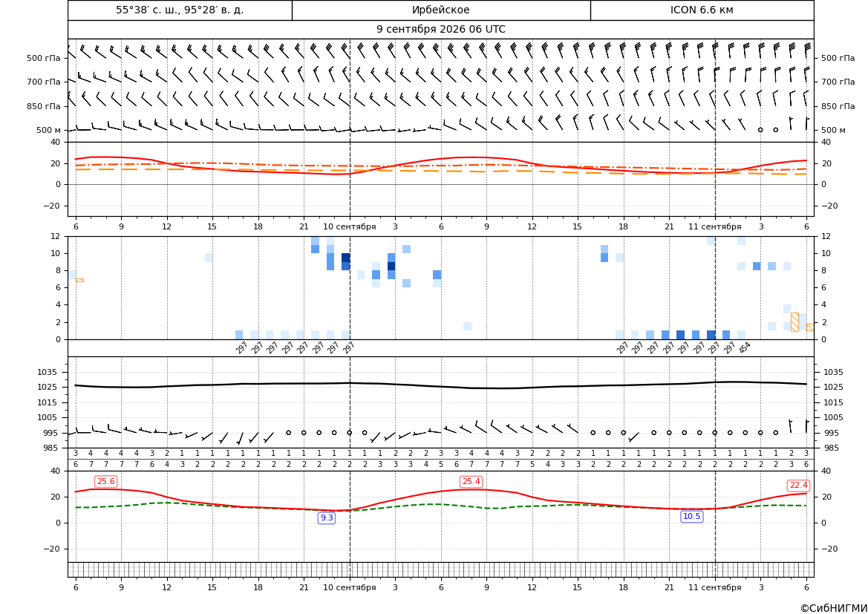Viewport: 868px width, 614px height.
Task: Click the 10.5 minimum temperature label
Action: click(691, 517)
